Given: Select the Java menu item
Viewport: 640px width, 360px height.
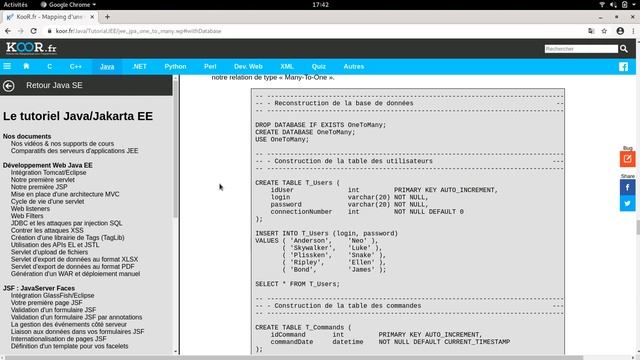Looking at the screenshot, I should pyautogui.click(x=107, y=66).
